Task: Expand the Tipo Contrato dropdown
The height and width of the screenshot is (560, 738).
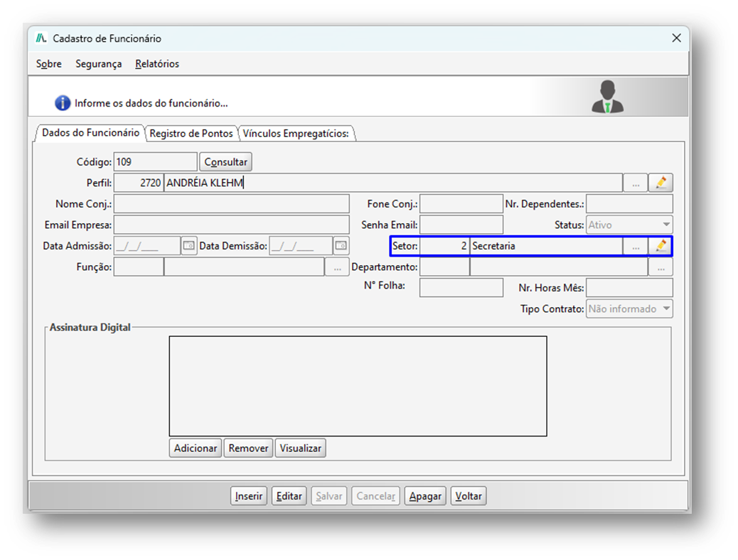Action: point(666,308)
